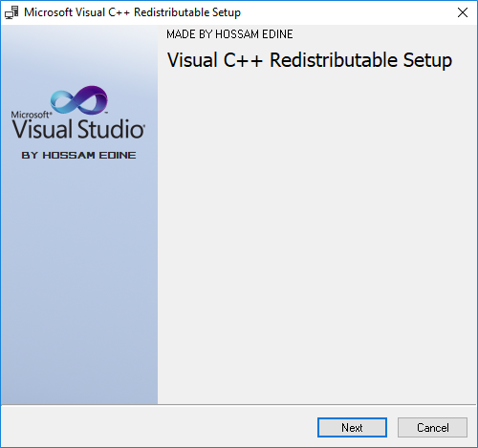The image size is (478, 448).
Task: Click the Visual C++ Redistributable Setup heading
Action: (310, 60)
